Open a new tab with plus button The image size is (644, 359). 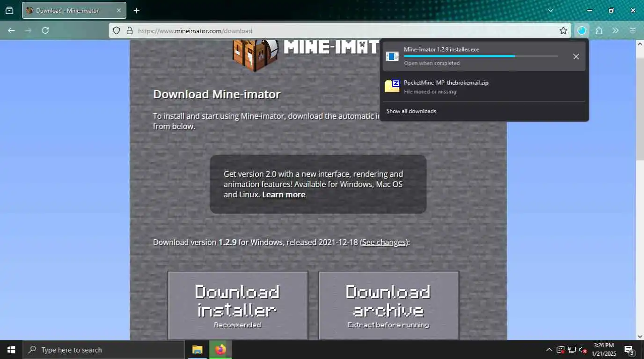(x=136, y=10)
